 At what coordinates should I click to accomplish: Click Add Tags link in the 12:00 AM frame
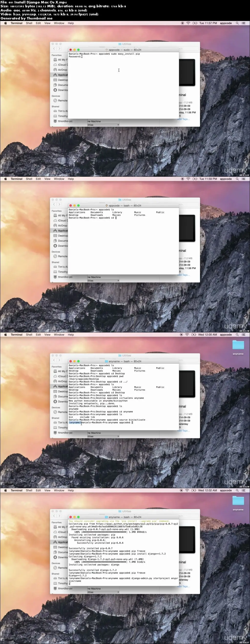point(184,431)
